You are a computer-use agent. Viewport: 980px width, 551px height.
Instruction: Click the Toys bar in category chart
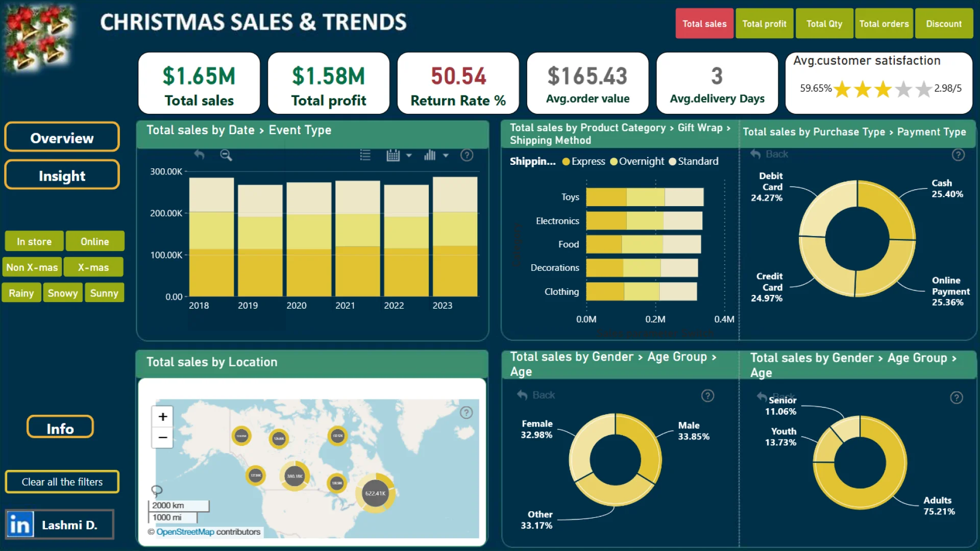pos(645,197)
